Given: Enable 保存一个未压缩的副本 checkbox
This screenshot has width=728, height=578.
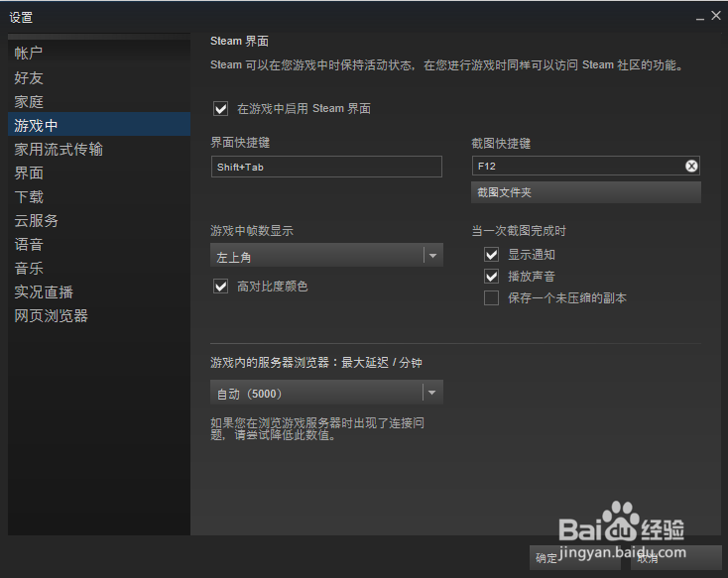Looking at the screenshot, I should click(x=491, y=298).
